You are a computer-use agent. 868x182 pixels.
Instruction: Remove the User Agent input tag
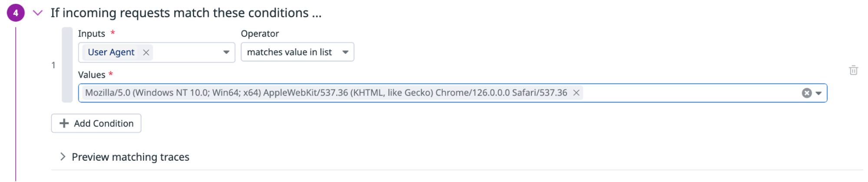[x=146, y=53]
